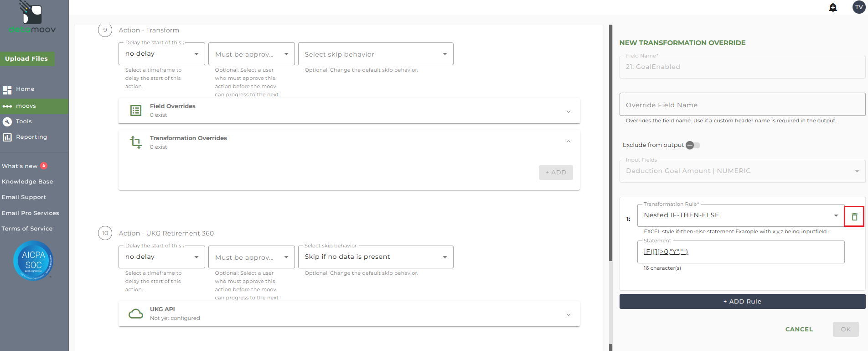This screenshot has width=868, height=351.
Task: Open the TV user avatar menu
Action: [x=859, y=7]
